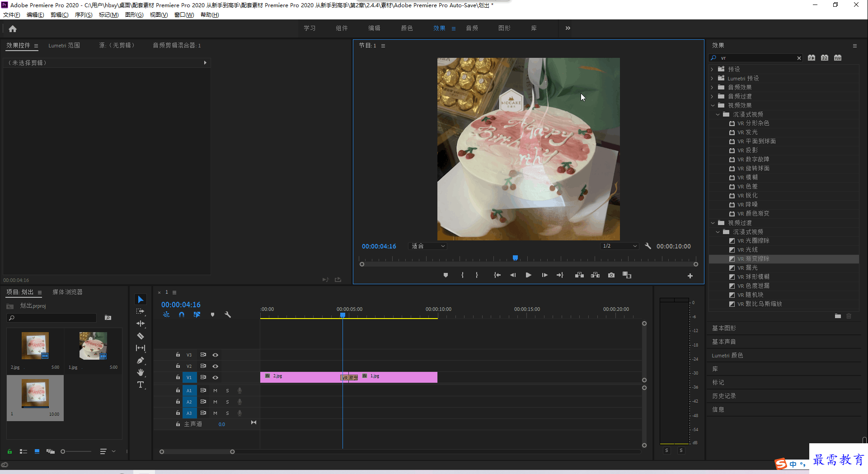
Task: Open the 序列(S) menu
Action: 84,15
